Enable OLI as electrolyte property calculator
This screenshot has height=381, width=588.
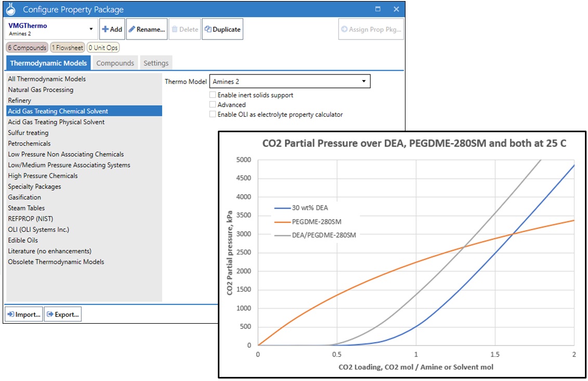213,115
